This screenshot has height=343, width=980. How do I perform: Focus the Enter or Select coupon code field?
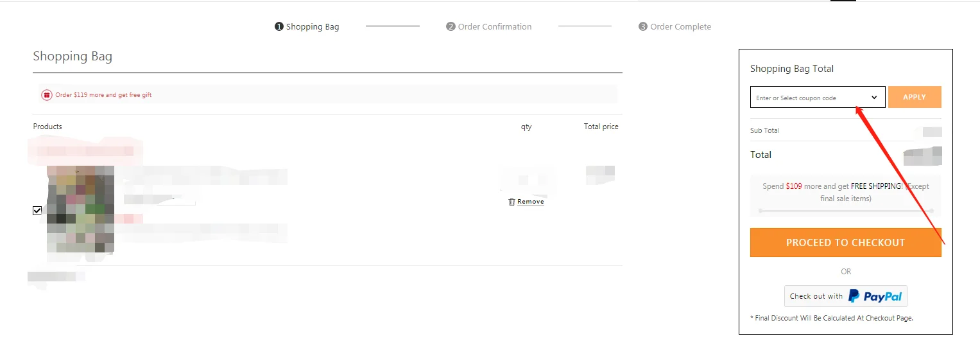coord(818,97)
